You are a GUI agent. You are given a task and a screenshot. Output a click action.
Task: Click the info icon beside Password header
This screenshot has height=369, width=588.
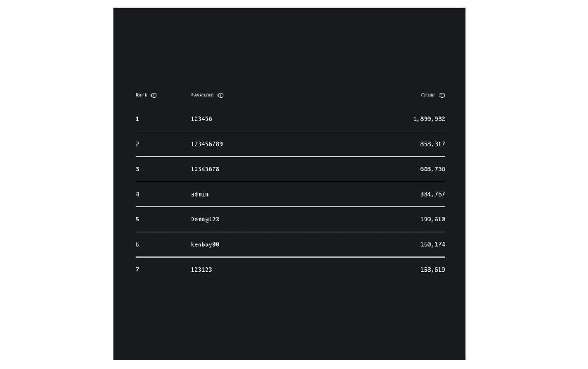coord(220,95)
